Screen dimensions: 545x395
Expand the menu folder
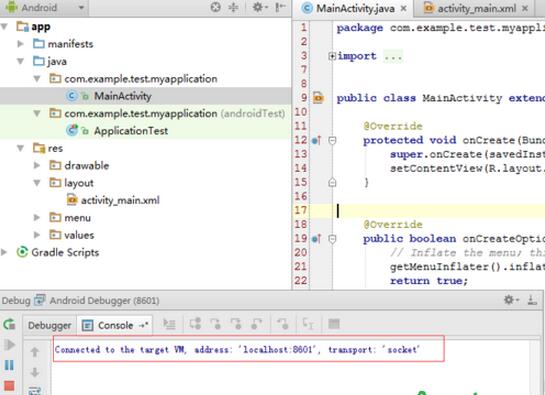tap(37, 218)
